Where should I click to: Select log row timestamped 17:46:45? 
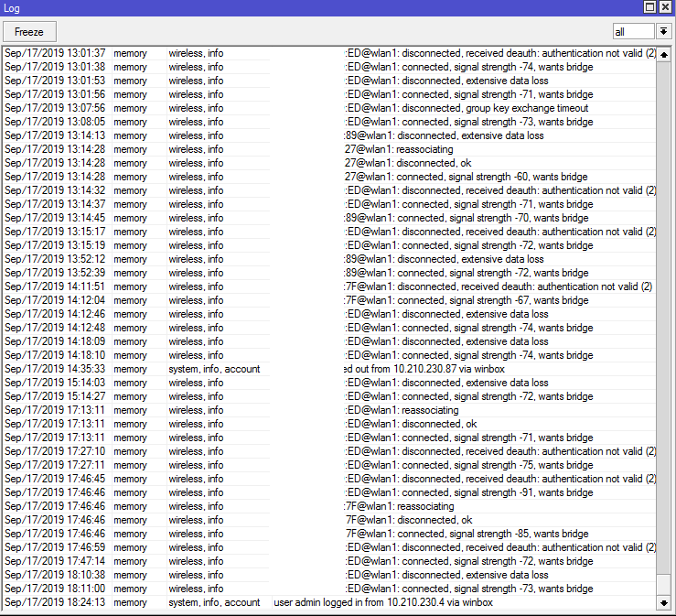pos(330,479)
